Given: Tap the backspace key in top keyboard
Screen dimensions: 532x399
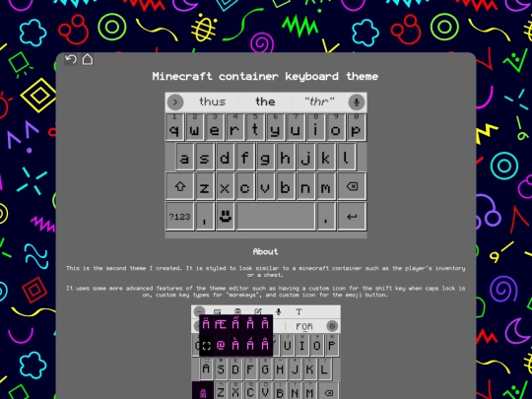Looking at the screenshot, I should (352, 186).
